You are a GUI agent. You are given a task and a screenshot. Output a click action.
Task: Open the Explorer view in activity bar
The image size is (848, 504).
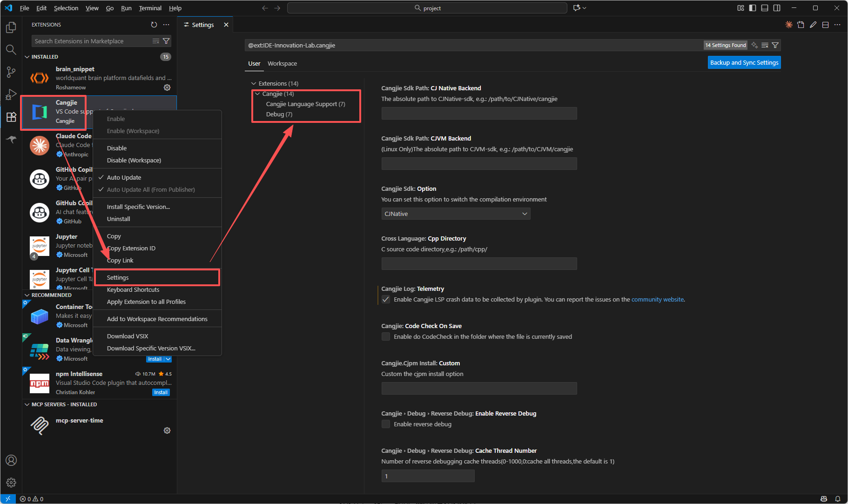(11, 27)
